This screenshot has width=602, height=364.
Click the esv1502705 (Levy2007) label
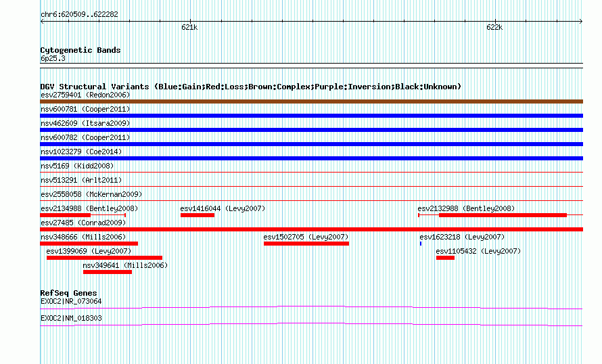pos(306,237)
